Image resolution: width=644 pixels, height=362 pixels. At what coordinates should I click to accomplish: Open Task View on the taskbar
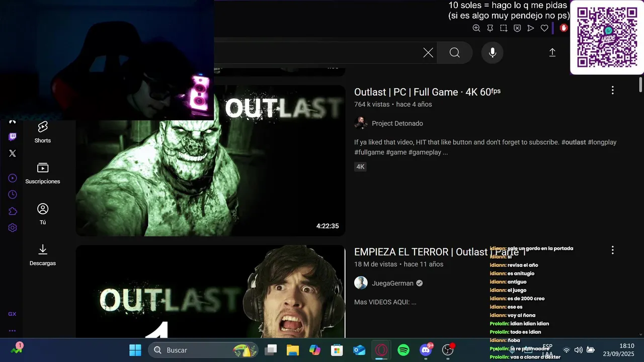tap(271, 350)
